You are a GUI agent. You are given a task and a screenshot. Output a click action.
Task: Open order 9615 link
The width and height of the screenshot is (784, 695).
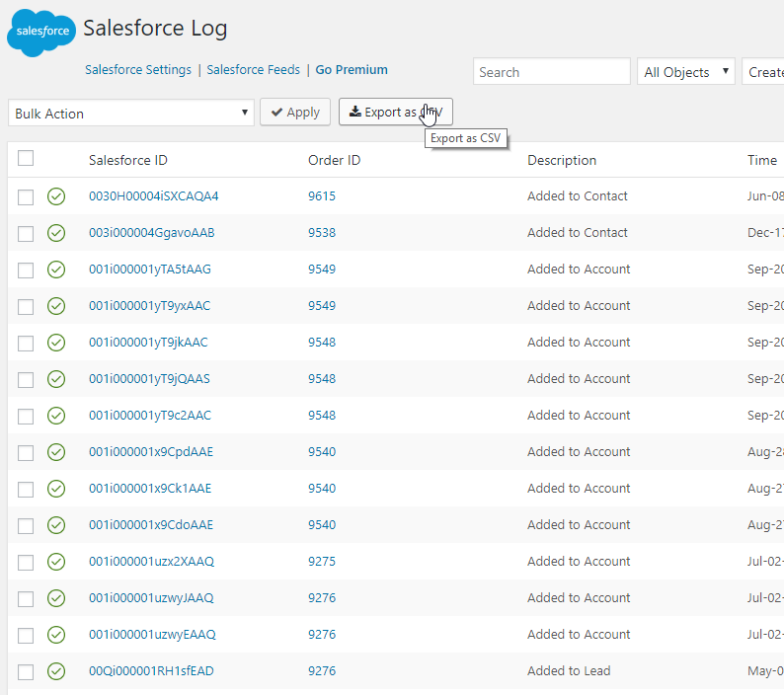pyautogui.click(x=322, y=196)
